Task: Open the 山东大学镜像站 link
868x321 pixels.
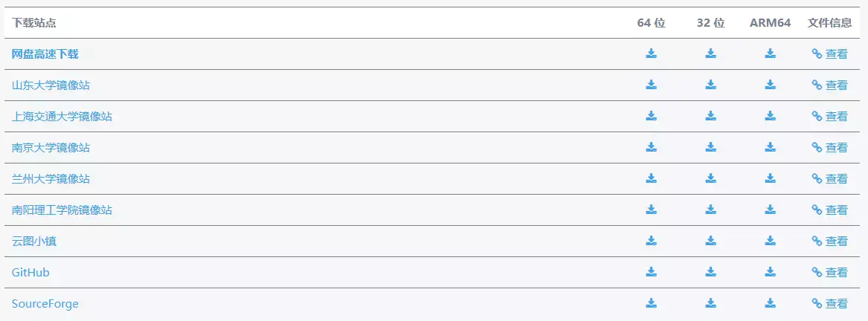Action: [x=51, y=85]
